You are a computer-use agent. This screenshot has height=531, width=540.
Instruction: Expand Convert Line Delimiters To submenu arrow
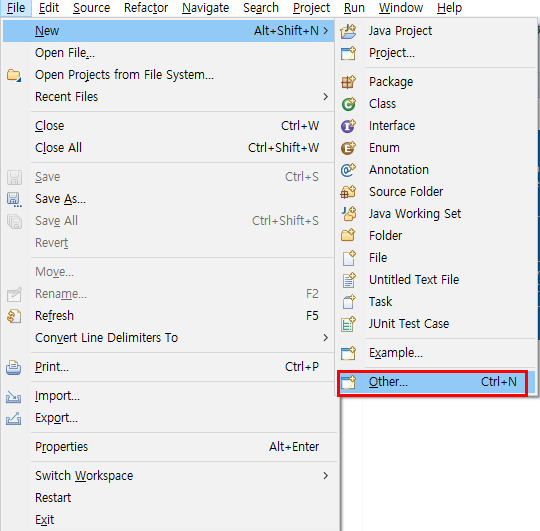coord(325,338)
